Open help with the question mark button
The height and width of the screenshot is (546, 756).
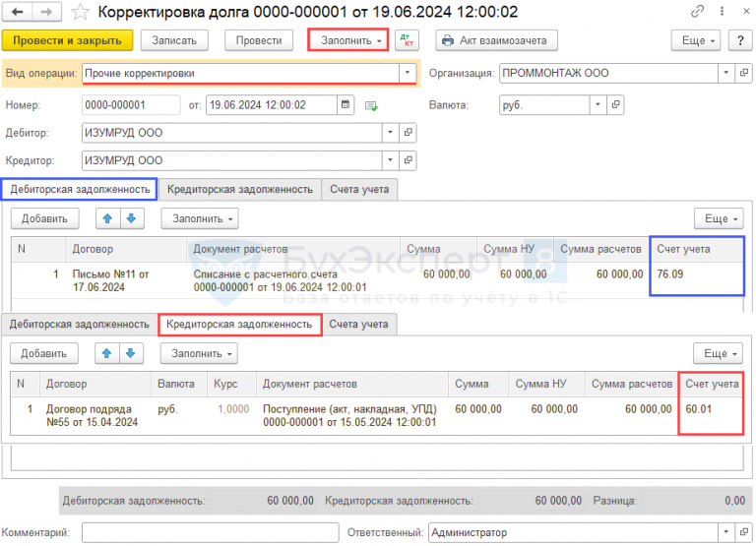pos(740,40)
